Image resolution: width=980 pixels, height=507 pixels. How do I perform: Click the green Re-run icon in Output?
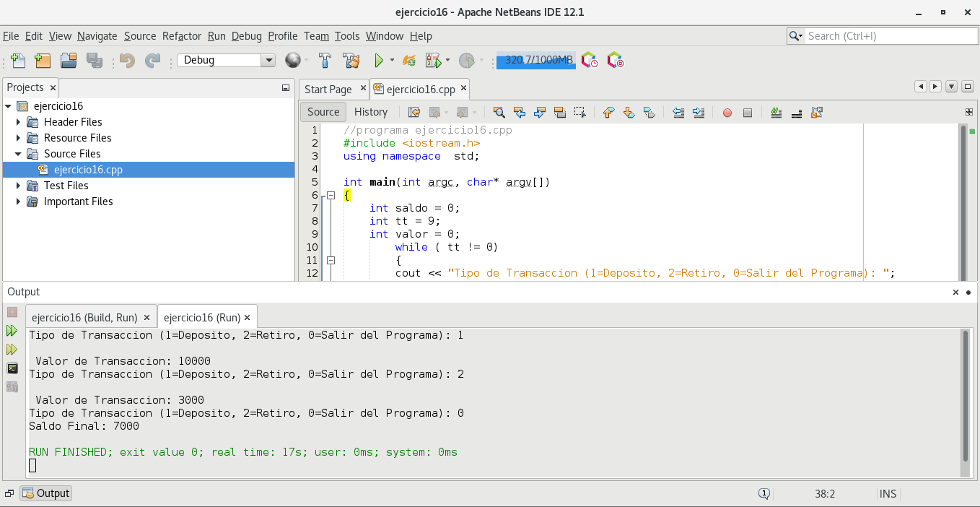(12, 331)
